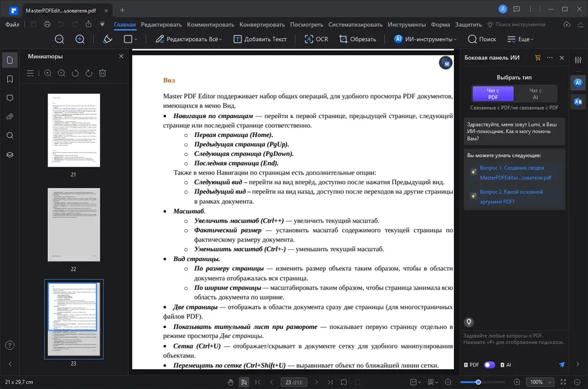Image resolution: width=588 pixels, height=389 pixels.
Task: Select the Чат с PDF mode
Action: tap(493, 93)
